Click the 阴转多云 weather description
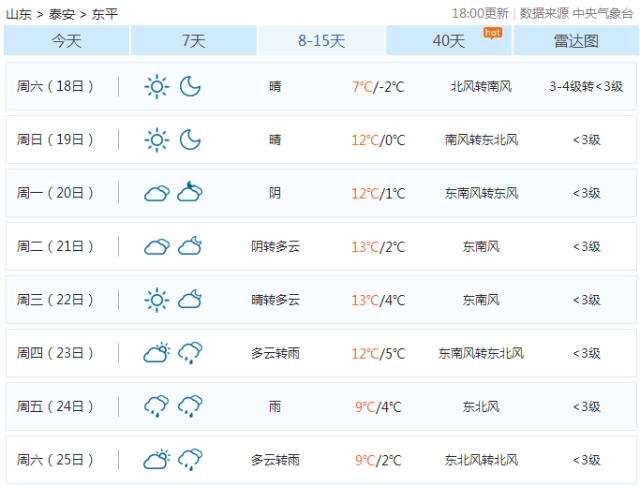Viewport: 640px width, 486px height. tap(276, 246)
